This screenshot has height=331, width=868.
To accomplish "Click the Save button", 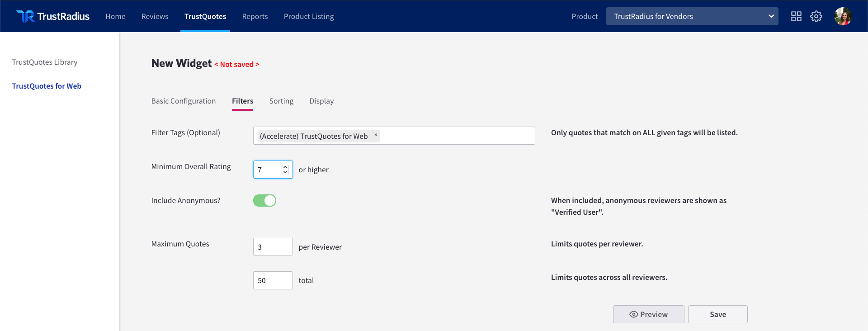I will pyautogui.click(x=717, y=314).
